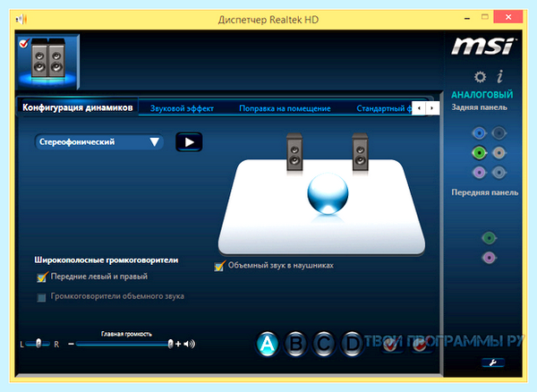
Task: Switch to 'Звуковой эффект' tab
Action: pos(182,108)
